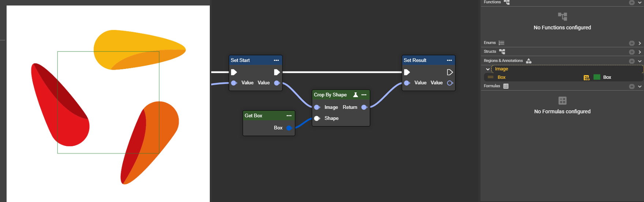Click the green Box color swatch

[597, 77]
